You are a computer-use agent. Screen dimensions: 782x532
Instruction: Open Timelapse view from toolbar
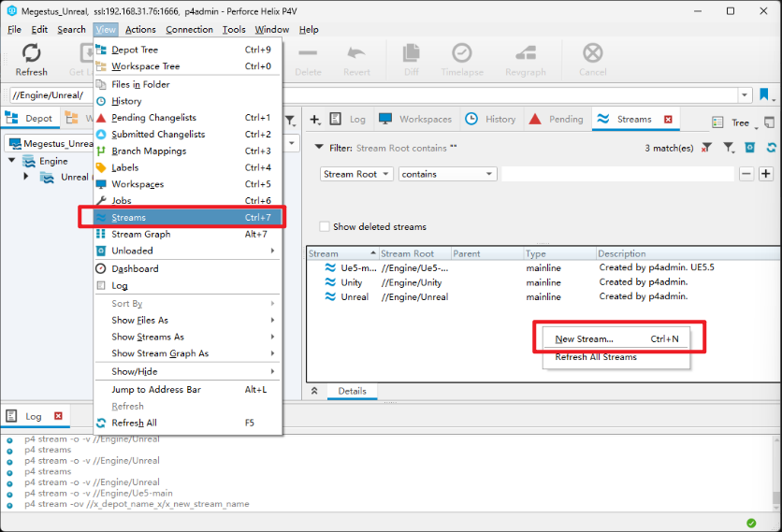click(x=462, y=61)
